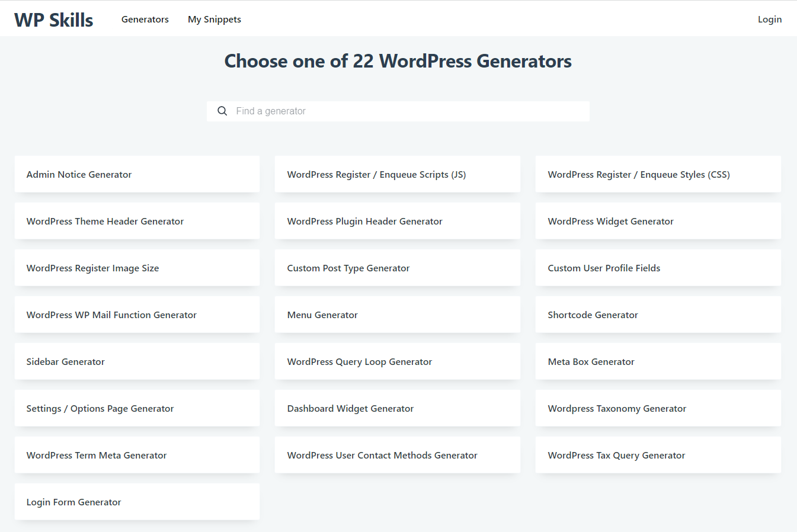Open the WordPress Register / Enqueue Styles (CSS) generator
This screenshot has height=532, width=797.
click(658, 174)
